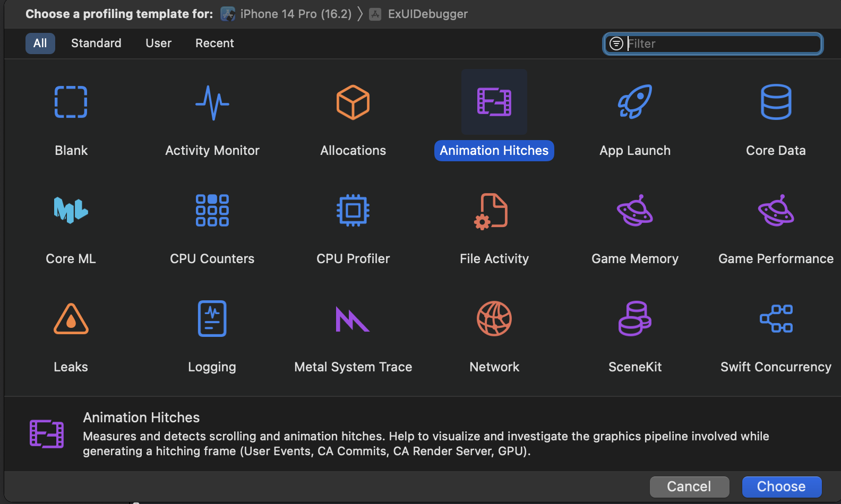Viewport: 841px width, 504px height.
Task: Select the Metal System Trace icon
Action: click(353, 319)
